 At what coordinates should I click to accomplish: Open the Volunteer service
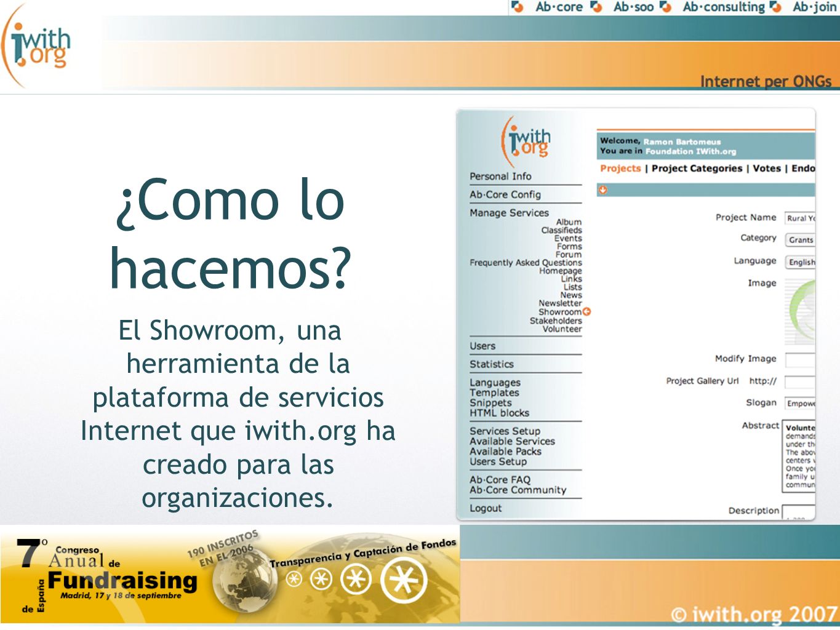(x=562, y=329)
